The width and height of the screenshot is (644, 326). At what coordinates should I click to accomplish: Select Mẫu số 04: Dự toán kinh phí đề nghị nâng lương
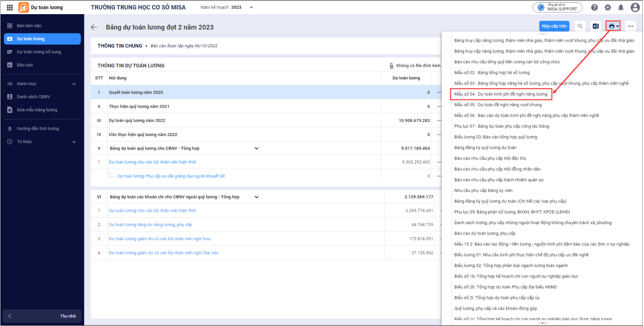[x=501, y=94]
